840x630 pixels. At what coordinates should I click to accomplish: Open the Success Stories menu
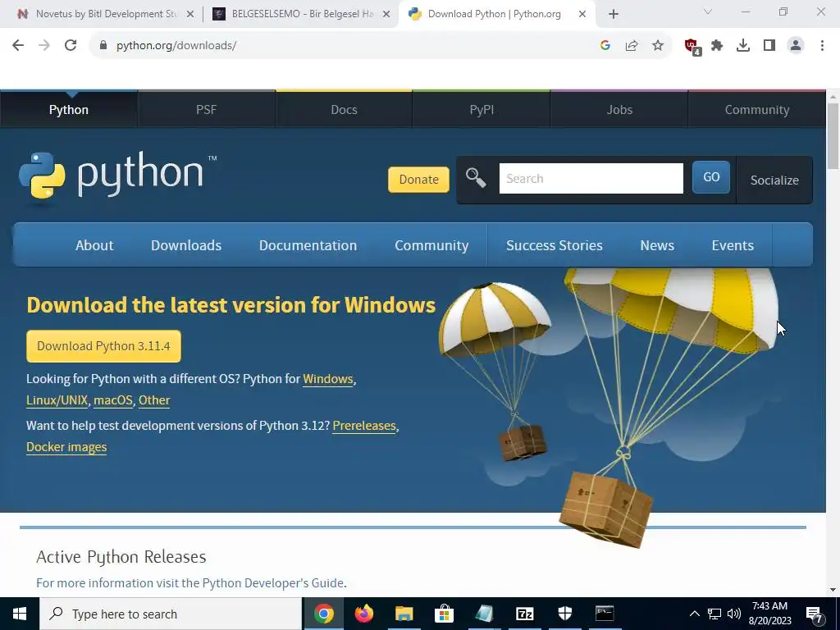(x=555, y=245)
